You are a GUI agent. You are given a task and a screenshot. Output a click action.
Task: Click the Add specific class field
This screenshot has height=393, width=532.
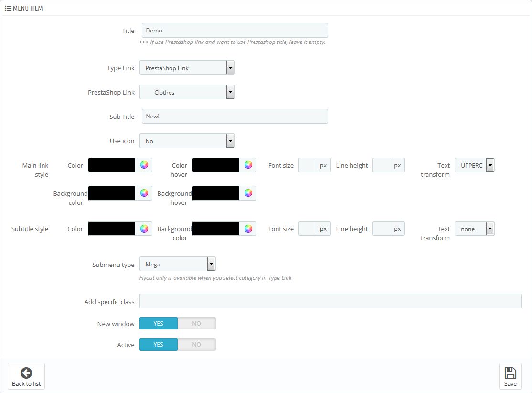click(330, 301)
